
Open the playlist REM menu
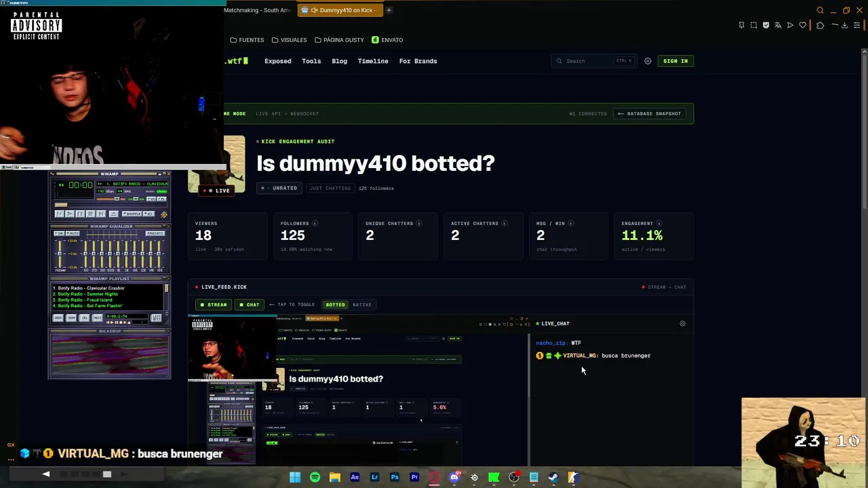click(71, 317)
